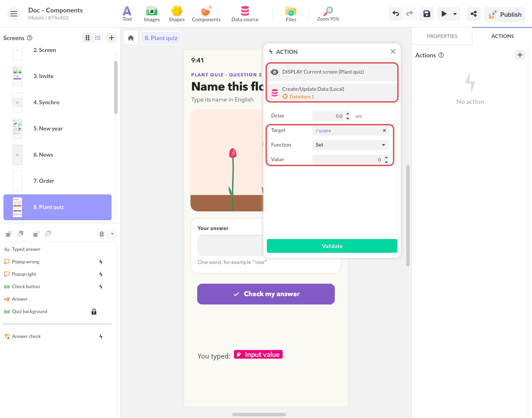
Task: Close the ACTION popup
Action: (393, 52)
